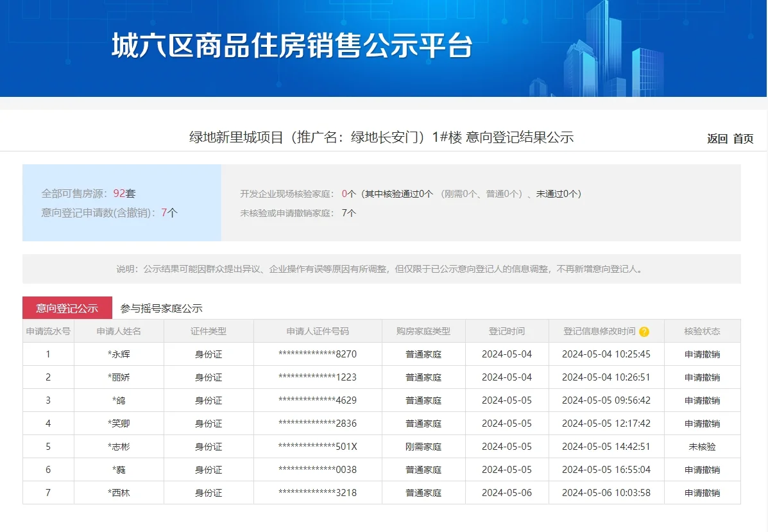Screen dimensions: 768x532
Task: Click timestamp 2024-05-05 09:56:42
Action: click(606, 400)
